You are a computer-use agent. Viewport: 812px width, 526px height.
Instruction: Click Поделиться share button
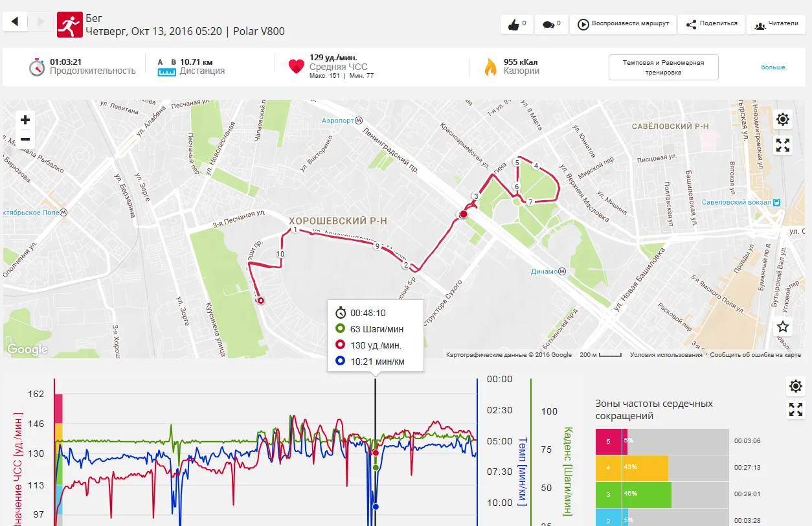click(711, 25)
